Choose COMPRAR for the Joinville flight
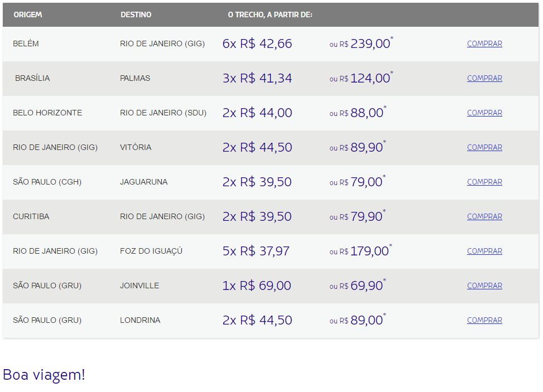543x392 pixels. point(484,285)
